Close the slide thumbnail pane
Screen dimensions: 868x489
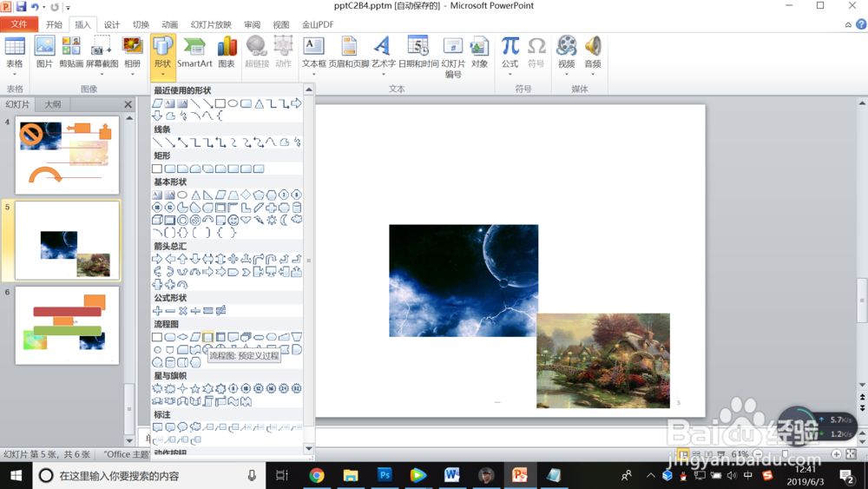[x=128, y=104]
